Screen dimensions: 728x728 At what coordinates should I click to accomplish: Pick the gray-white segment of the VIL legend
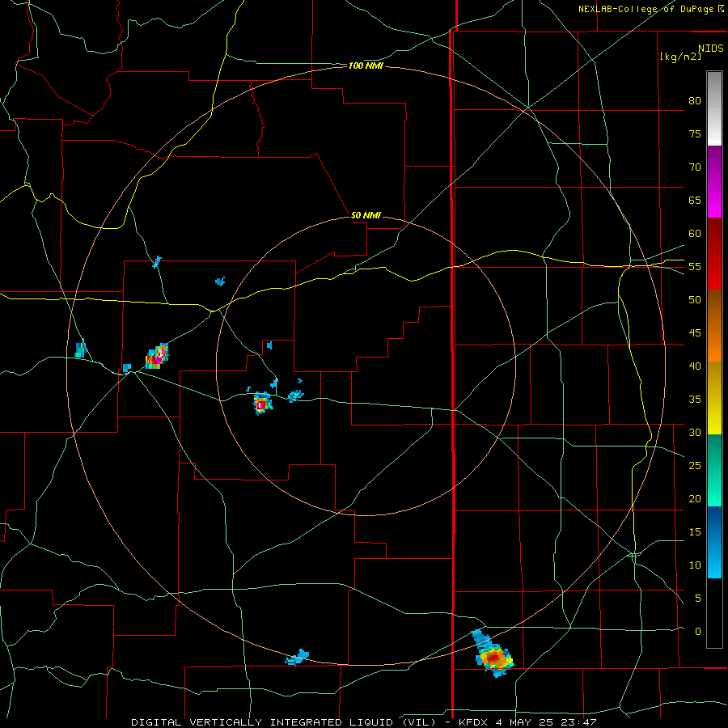tap(714, 108)
